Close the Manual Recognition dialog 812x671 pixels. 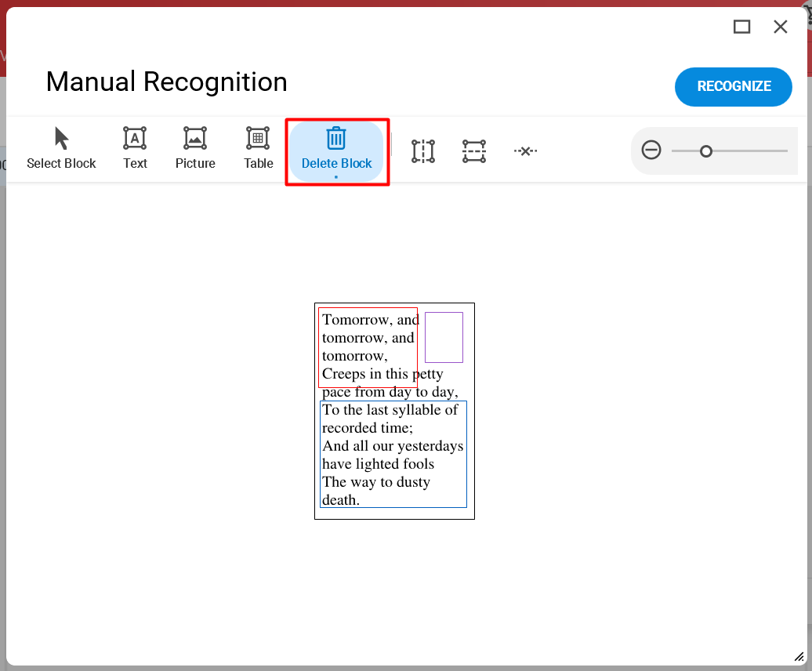(781, 27)
